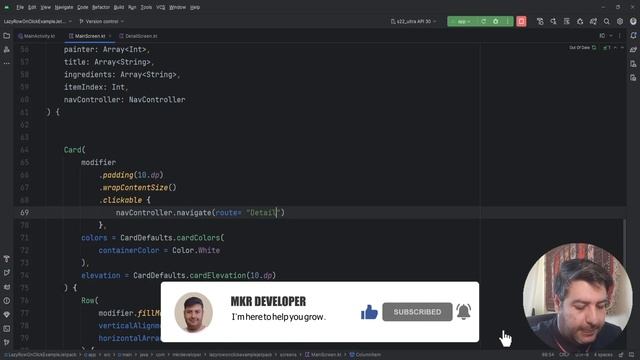Click the screens breadcrumb folder
This screenshot has width=640, height=360.
[288, 355]
